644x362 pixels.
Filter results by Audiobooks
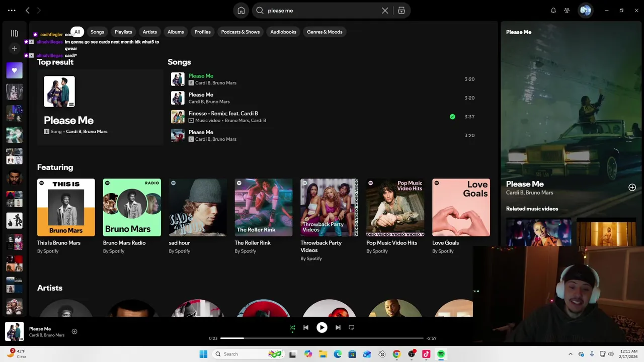click(x=283, y=32)
